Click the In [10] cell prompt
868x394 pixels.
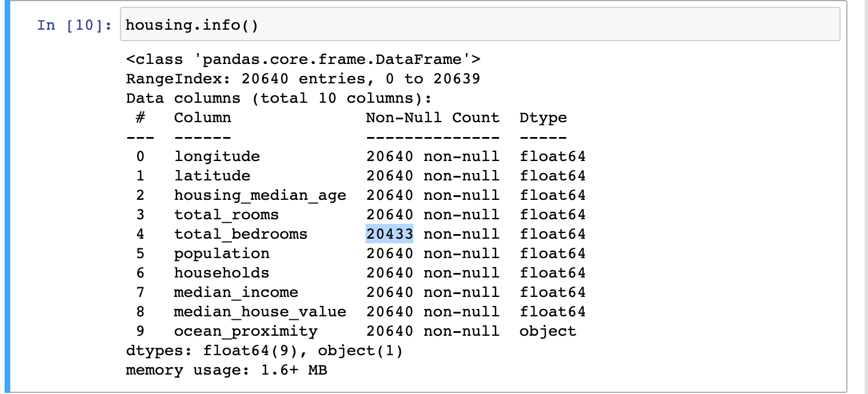coord(74,26)
